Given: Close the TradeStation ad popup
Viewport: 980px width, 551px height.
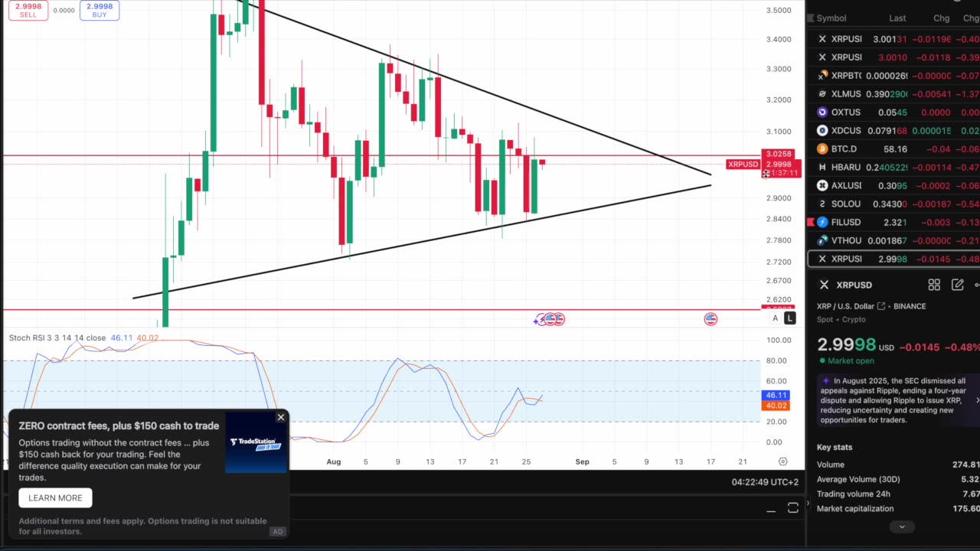Looking at the screenshot, I should click(x=281, y=417).
